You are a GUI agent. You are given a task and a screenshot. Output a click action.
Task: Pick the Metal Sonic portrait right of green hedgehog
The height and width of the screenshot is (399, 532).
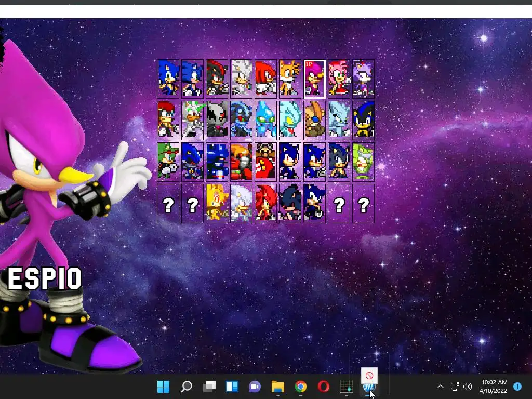click(x=192, y=162)
